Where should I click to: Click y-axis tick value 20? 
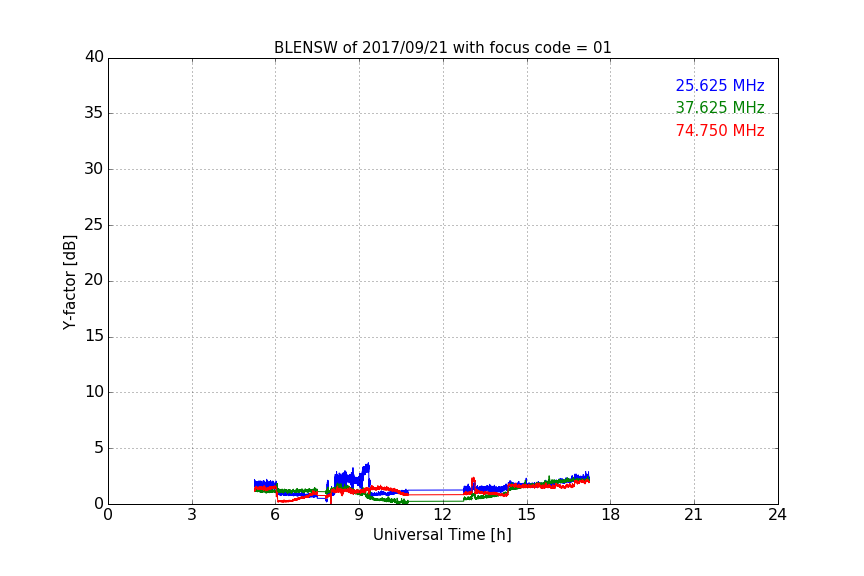tap(94, 281)
